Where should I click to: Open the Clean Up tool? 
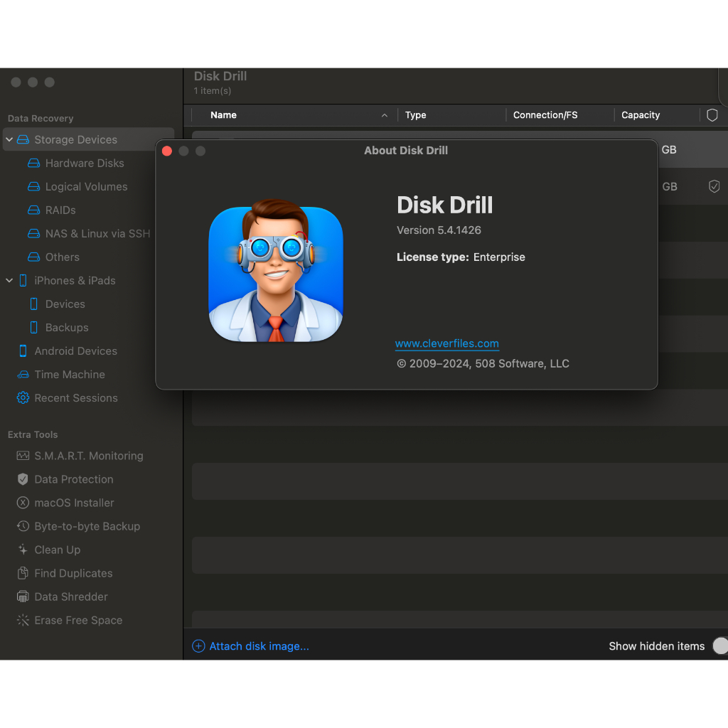[x=49, y=550]
